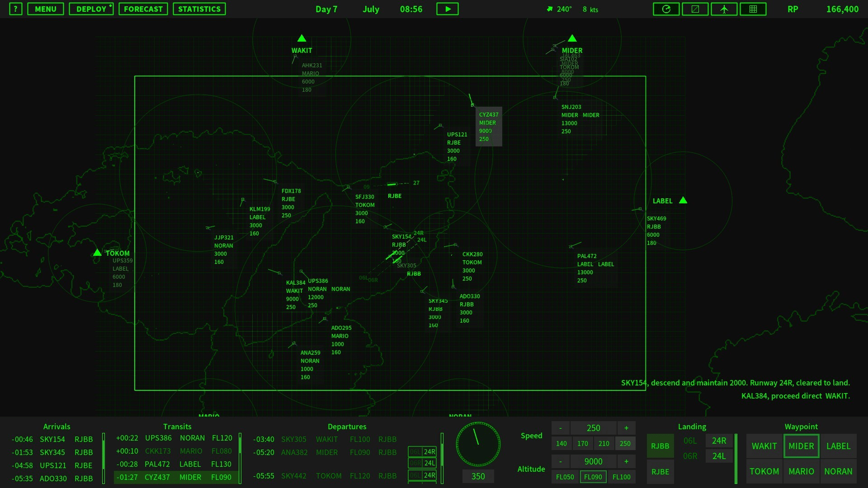Decrease altitude with the minus button
Viewport: 868px width, 488px height.
point(560,461)
